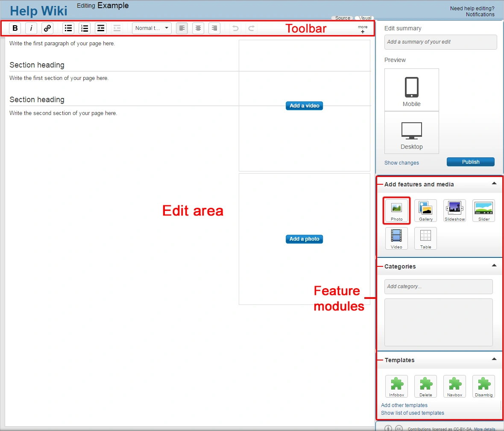Image resolution: width=504 pixels, height=431 pixels.
Task: Create a numbered list
Action: pos(85,28)
